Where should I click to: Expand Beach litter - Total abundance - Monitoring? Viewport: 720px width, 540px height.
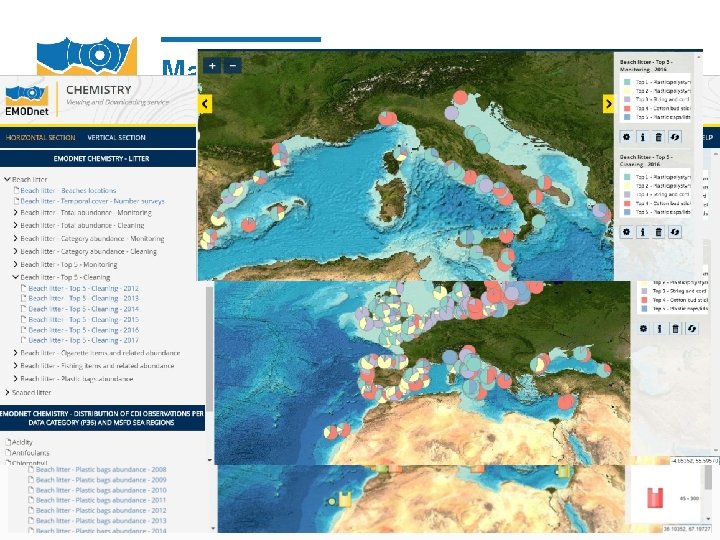[16, 213]
